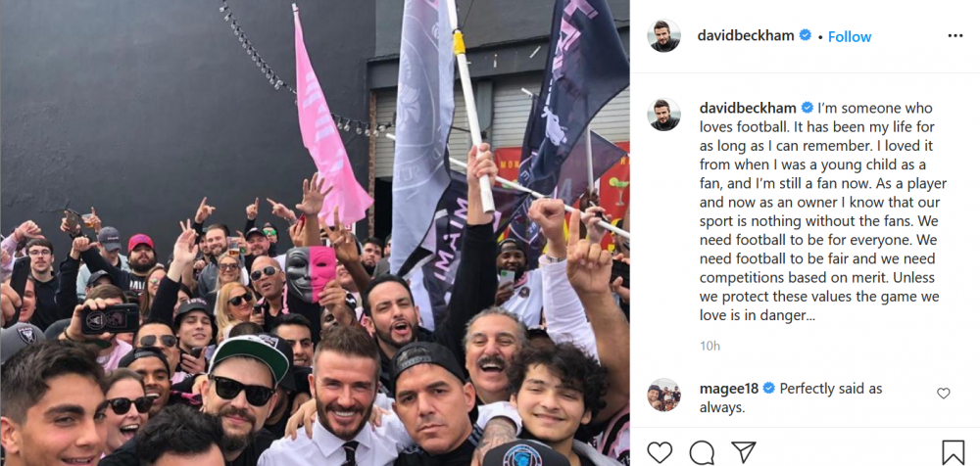This screenshot has width=980, height=466.
Task: Like the post with the heart icon
Action: click(x=660, y=452)
